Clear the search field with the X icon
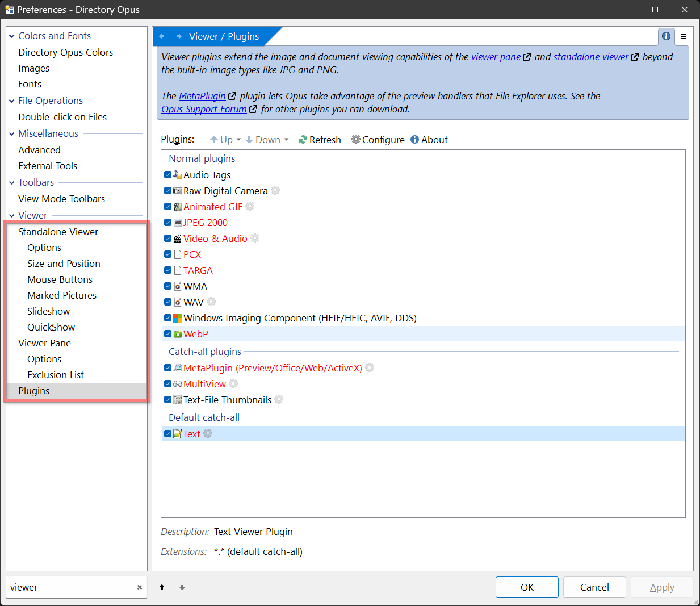Viewport: 700px width, 606px height. (x=139, y=587)
